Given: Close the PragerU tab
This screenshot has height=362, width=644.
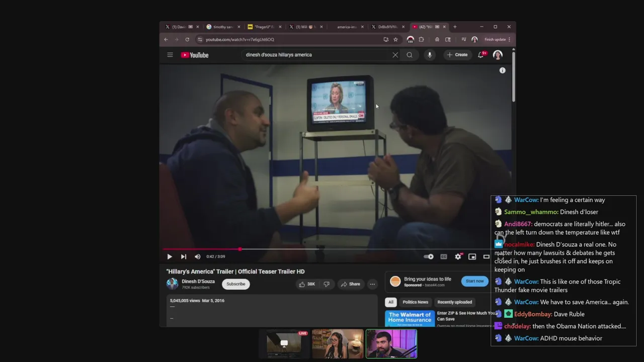Looking at the screenshot, I should click(280, 27).
